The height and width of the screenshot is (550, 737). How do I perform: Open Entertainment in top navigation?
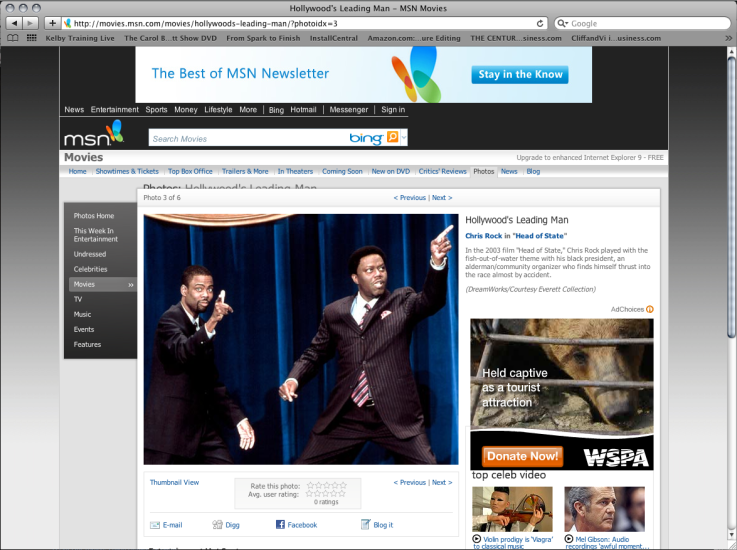[115, 110]
